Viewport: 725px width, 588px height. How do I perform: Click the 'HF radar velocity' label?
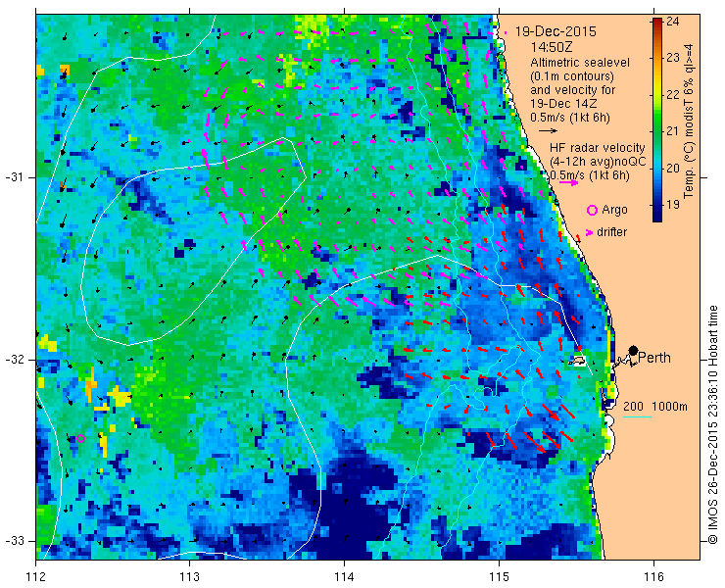[x=598, y=148]
